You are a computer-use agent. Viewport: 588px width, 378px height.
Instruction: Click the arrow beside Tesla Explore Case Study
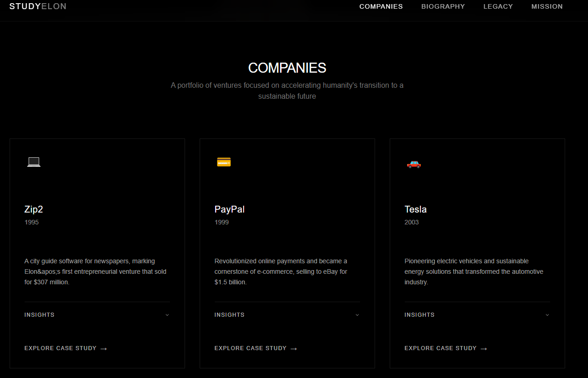[484, 349]
